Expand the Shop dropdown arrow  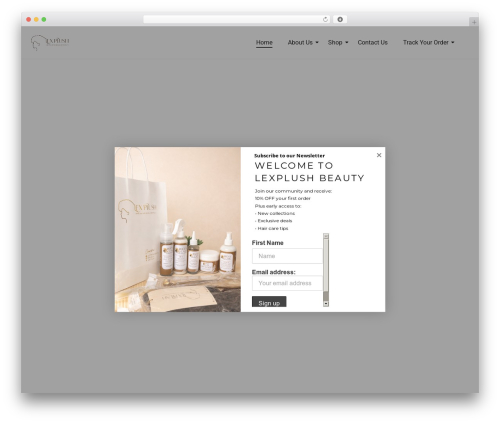pos(347,42)
